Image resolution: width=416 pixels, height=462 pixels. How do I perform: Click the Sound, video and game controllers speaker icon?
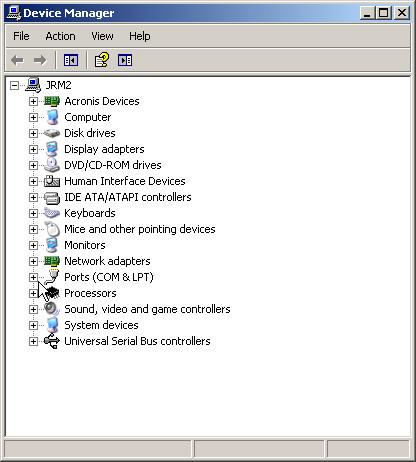(52, 309)
